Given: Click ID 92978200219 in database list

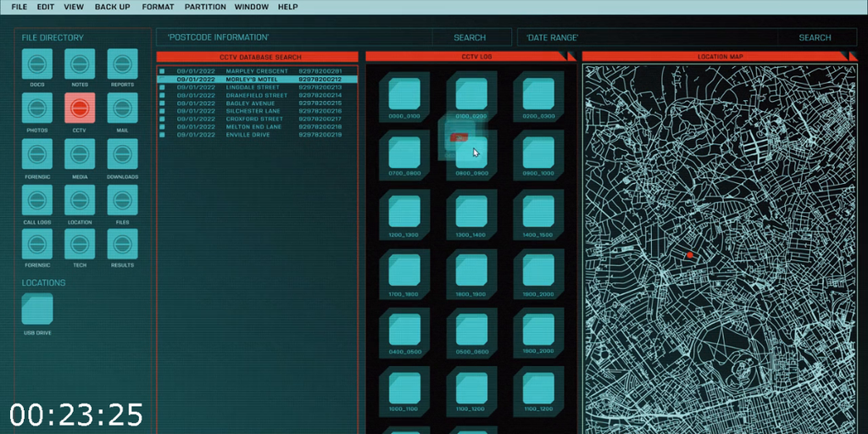Looking at the screenshot, I should [x=320, y=135].
